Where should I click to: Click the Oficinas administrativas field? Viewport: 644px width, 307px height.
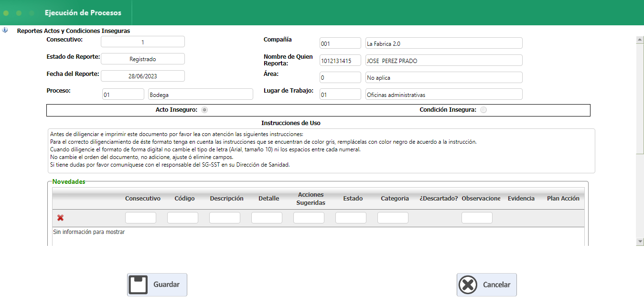pos(444,94)
